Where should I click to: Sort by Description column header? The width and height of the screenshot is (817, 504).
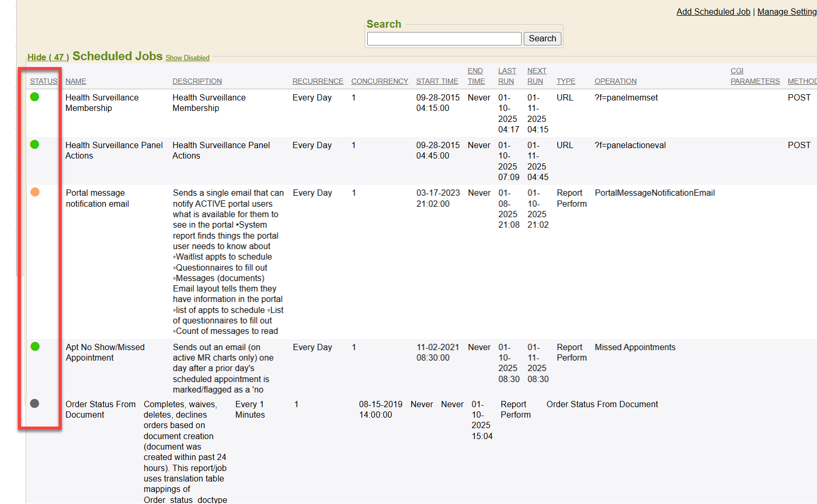click(197, 81)
